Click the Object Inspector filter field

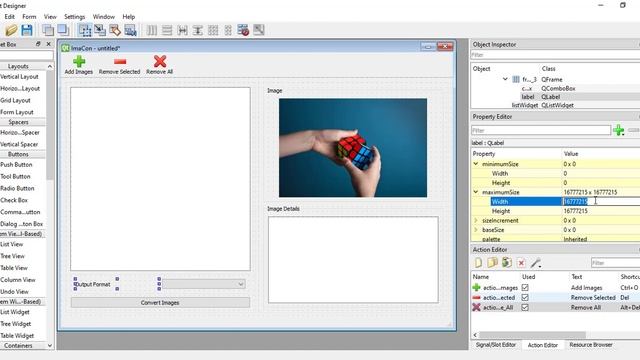point(555,55)
